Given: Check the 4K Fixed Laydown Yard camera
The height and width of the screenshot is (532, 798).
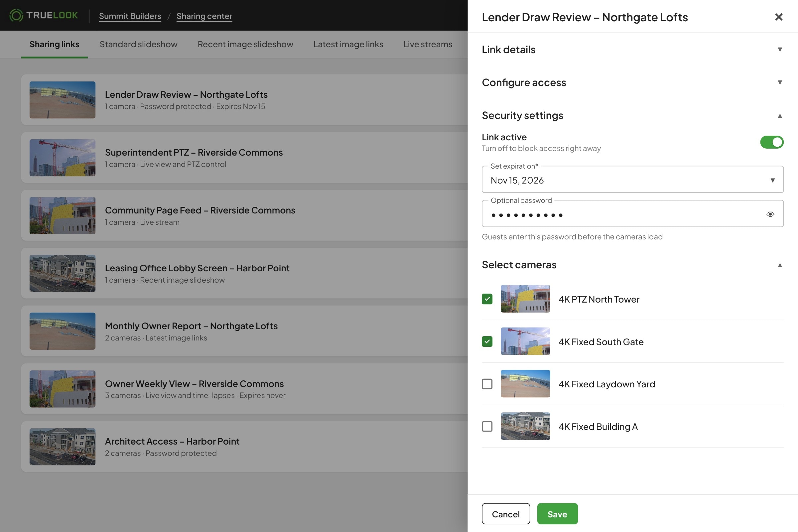Looking at the screenshot, I should point(487,384).
